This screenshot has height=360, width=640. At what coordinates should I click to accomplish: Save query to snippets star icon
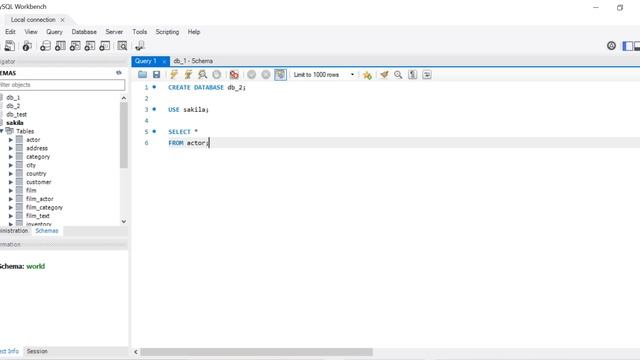(367, 75)
